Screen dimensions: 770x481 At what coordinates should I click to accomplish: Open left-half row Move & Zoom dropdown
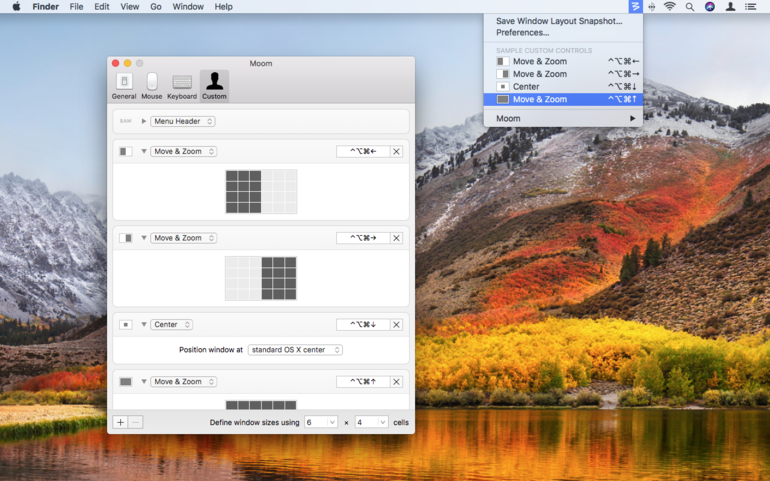[x=183, y=151]
